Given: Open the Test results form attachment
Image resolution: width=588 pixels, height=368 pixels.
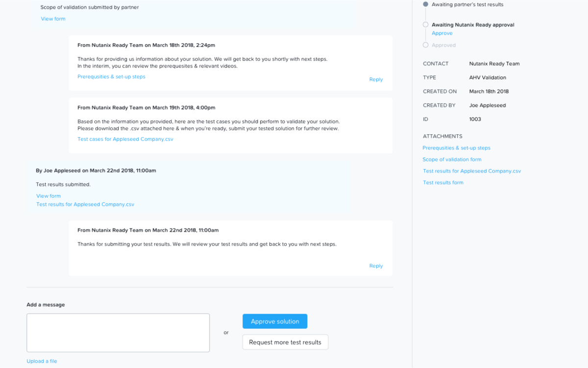Looking at the screenshot, I should click(443, 182).
